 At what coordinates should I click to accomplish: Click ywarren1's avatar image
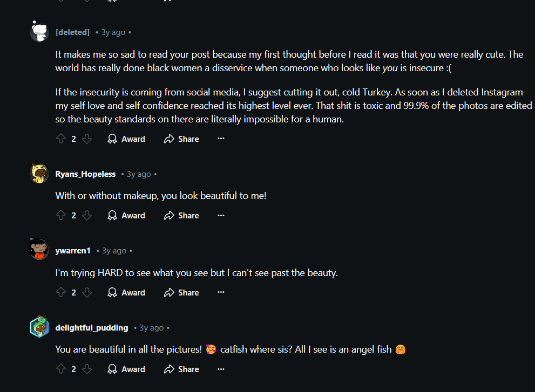tap(39, 249)
